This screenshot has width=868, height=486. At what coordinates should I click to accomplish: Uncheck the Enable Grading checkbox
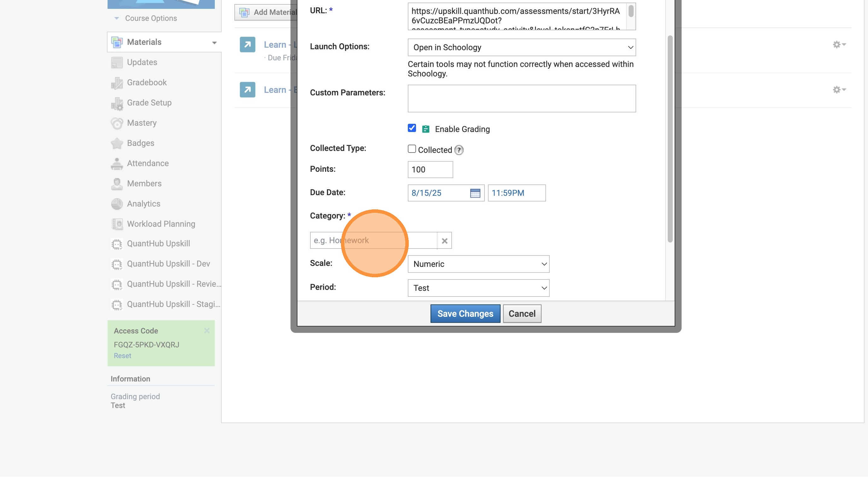click(x=411, y=128)
